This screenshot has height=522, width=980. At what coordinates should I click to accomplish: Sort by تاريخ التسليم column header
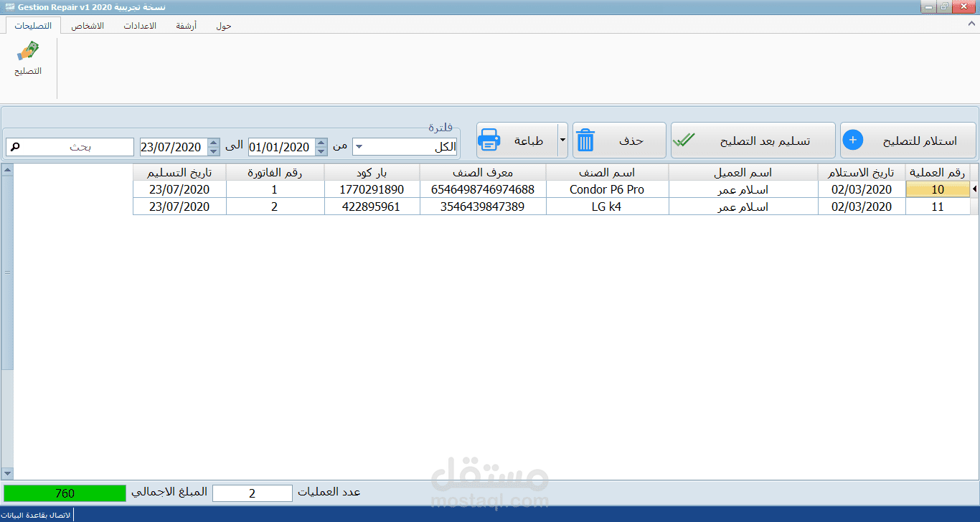pyautogui.click(x=179, y=172)
